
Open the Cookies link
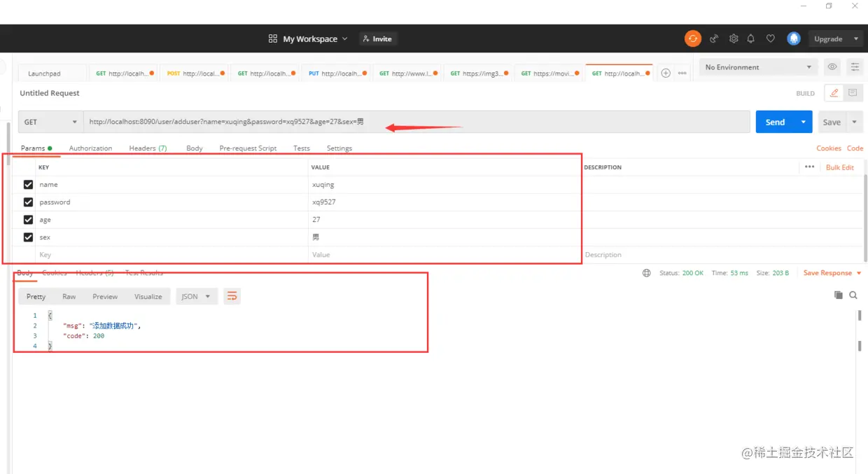point(829,148)
